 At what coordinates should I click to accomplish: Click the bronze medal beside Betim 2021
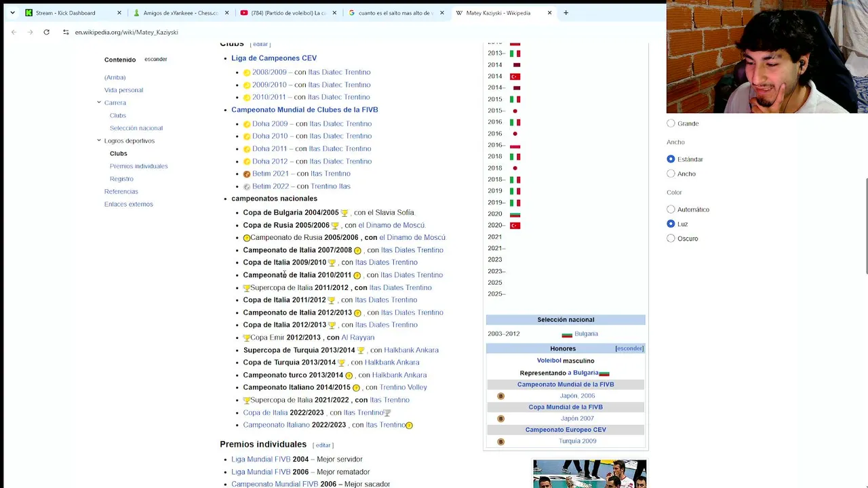coord(247,174)
